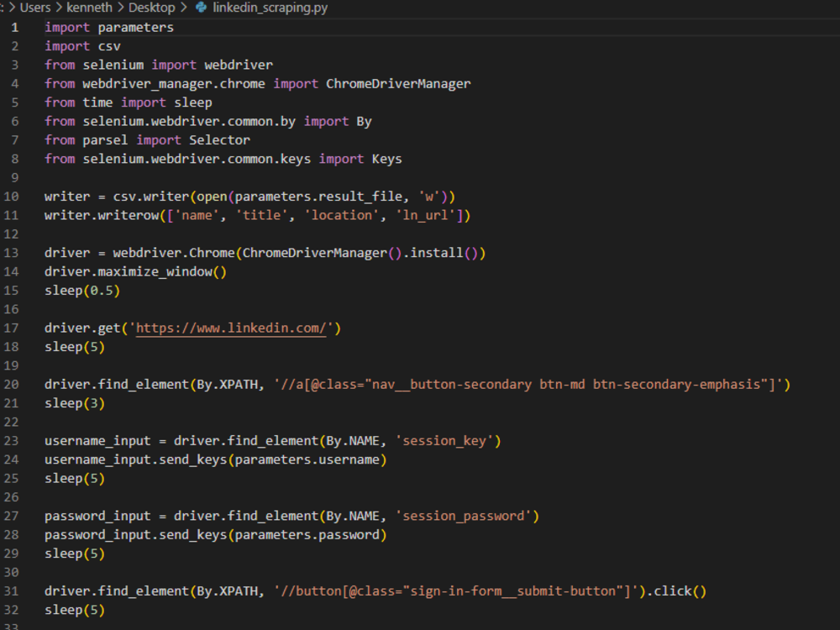
Task: Click 'Keys' import on line 8
Action: point(386,159)
